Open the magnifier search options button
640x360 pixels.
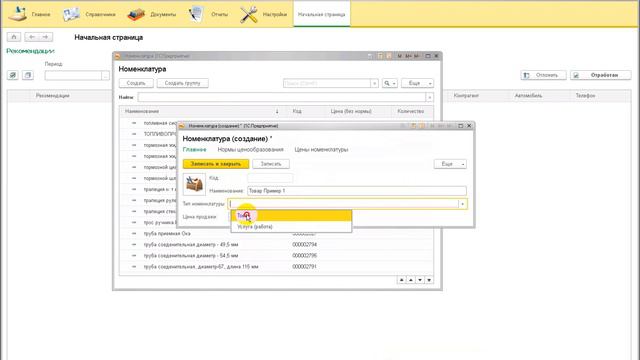(x=390, y=83)
